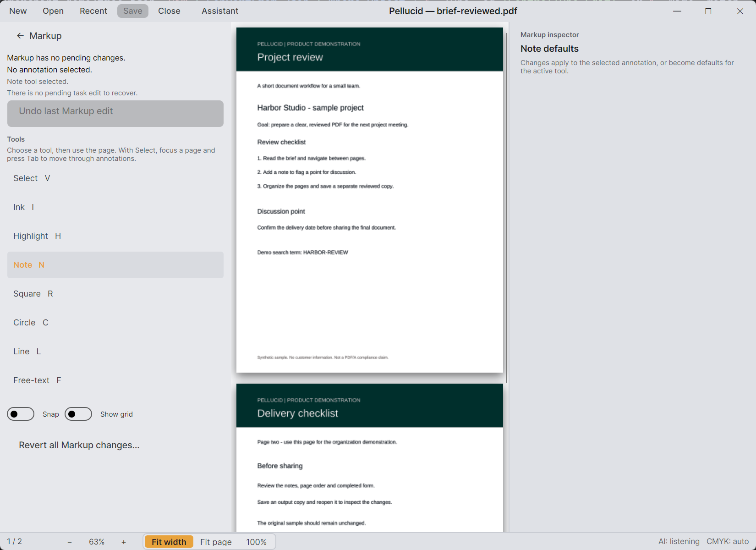
Task: Click Open in the top bar
Action: tap(53, 11)
